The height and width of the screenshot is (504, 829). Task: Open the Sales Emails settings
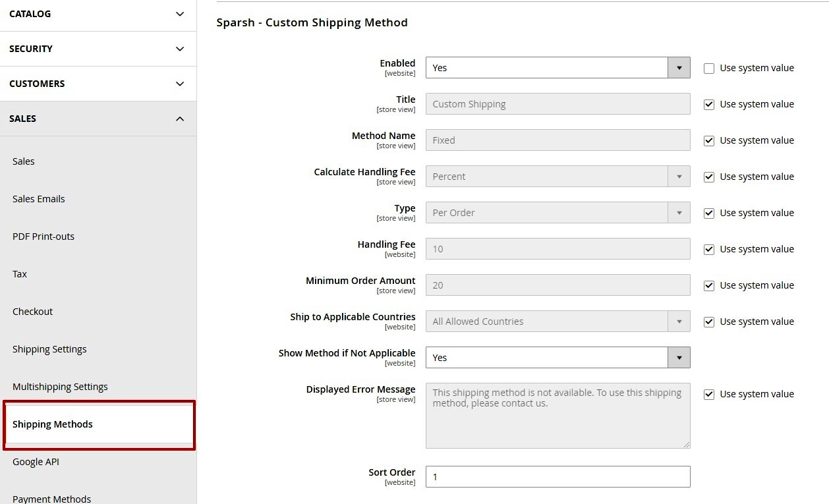point(38,198)
